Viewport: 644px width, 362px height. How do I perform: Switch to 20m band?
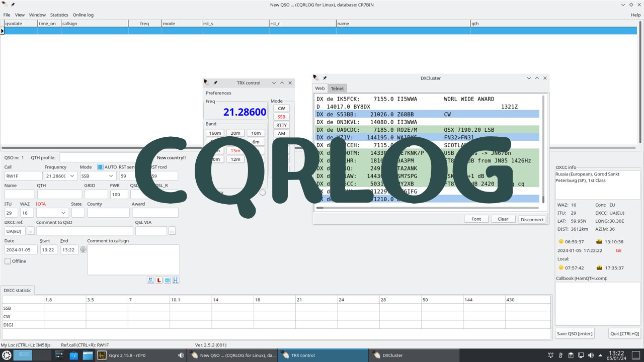coord(235,133)
